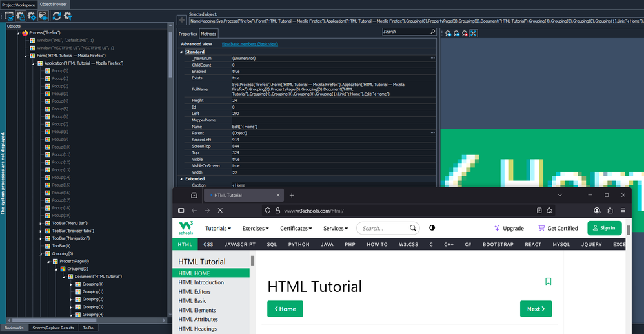Click the zoom out magnifier icon
This screenshot has height=334, width=644.
click(456, 34)
